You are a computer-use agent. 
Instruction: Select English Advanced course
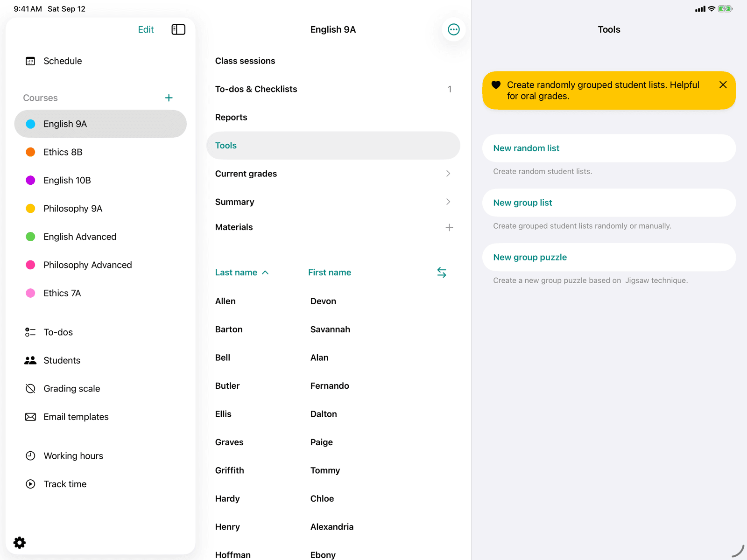100,237
